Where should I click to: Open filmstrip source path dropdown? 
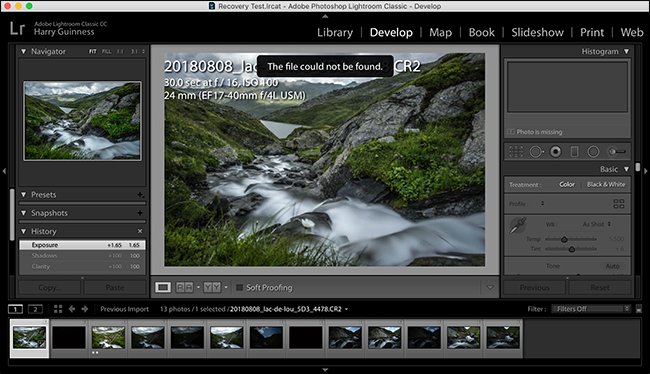click(x=347, y=309)
